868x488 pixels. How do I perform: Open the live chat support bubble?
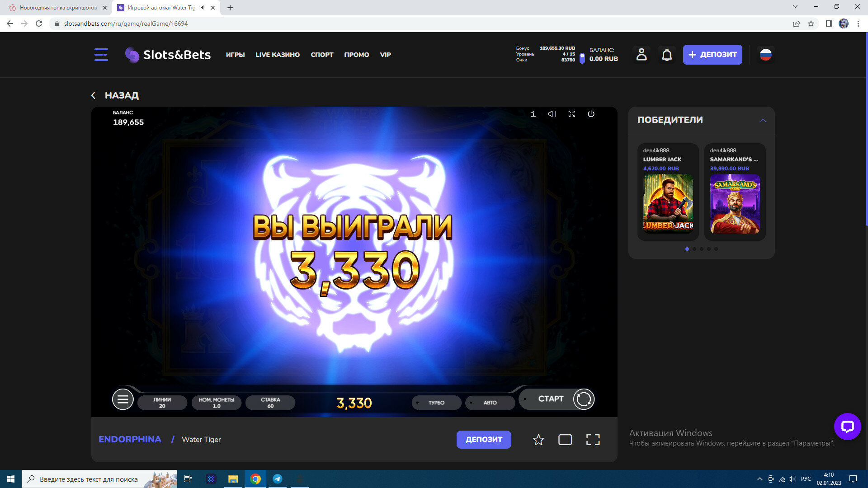click(847, 426)
